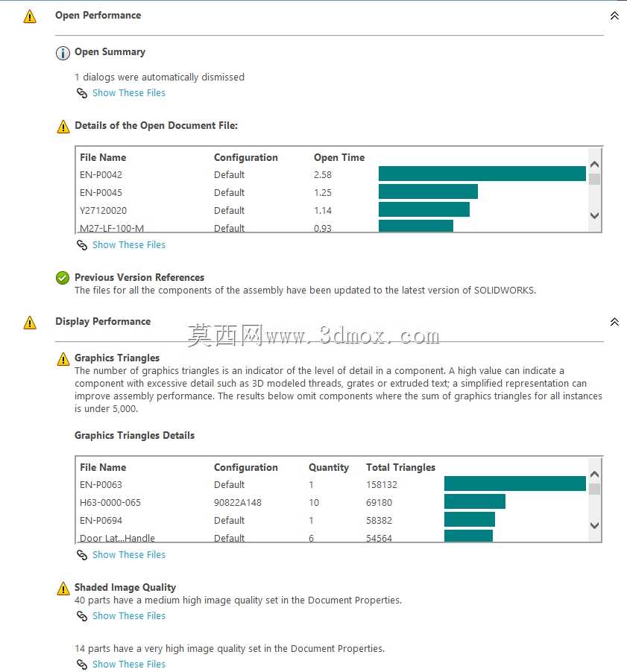The width and height of the screenshot is (627, 672).
Task: Click the Display Performance warning icon
Action: pyautogui.click(x=30, y=323)
